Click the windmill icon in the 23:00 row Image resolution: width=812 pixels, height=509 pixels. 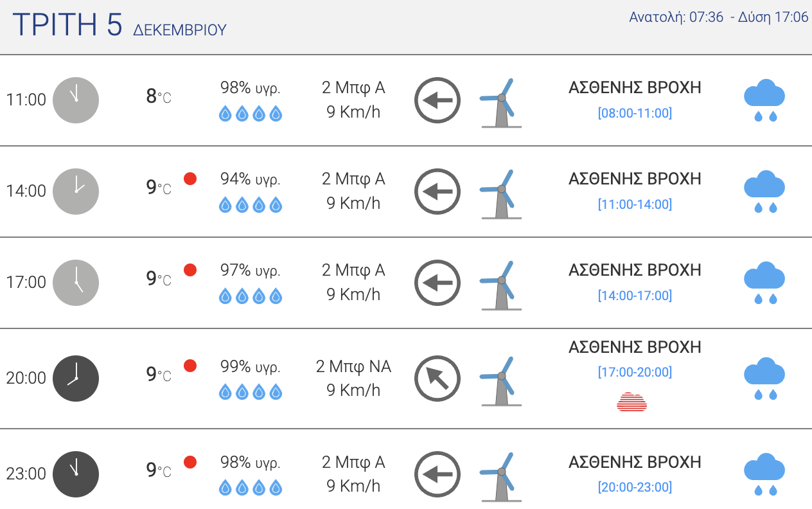point(500,476)
